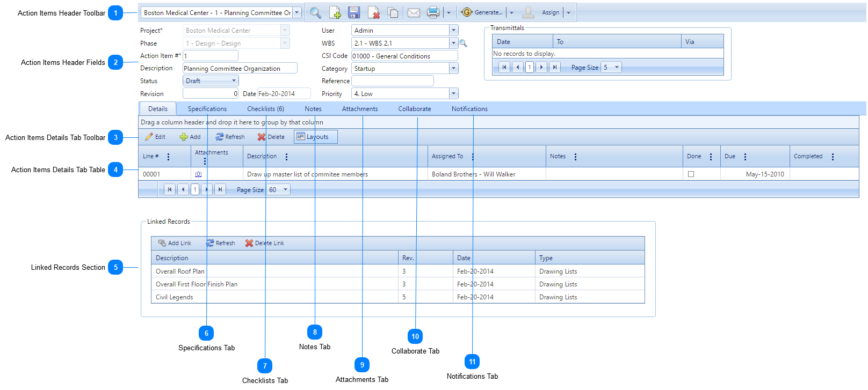
Task: Click the Description field with Planning Committee Organization
Action: pos(240,68)
